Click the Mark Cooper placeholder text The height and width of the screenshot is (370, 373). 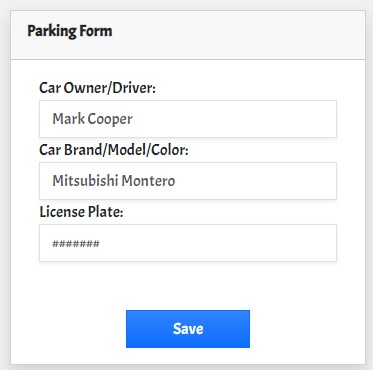[92, 119]
